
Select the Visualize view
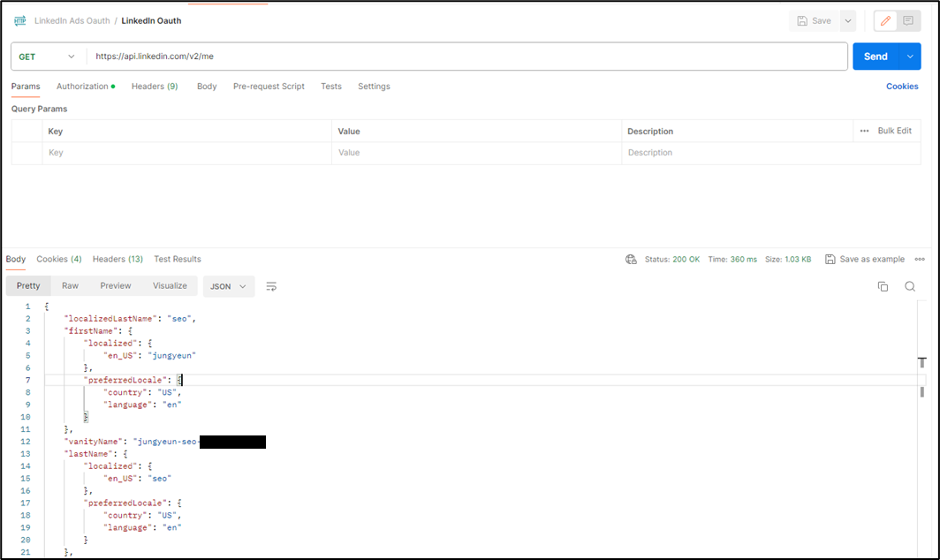tap(170, 286)
